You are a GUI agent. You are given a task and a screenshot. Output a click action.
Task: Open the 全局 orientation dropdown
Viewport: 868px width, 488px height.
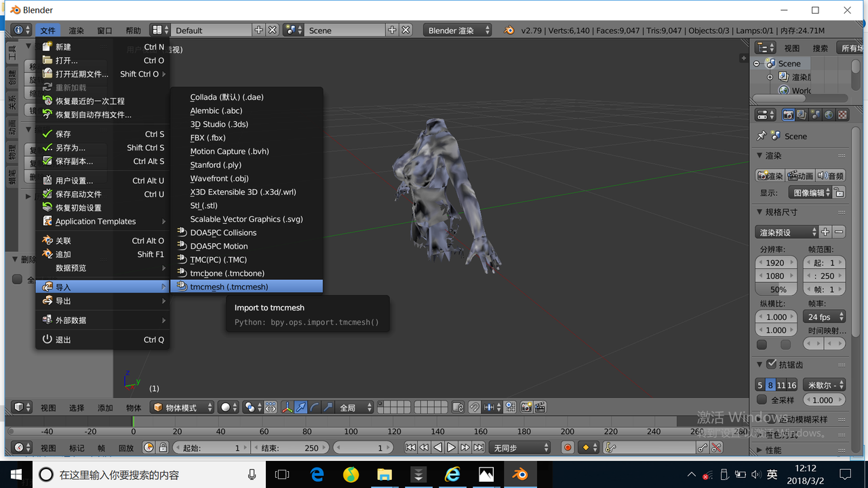(x=355, y=407)
